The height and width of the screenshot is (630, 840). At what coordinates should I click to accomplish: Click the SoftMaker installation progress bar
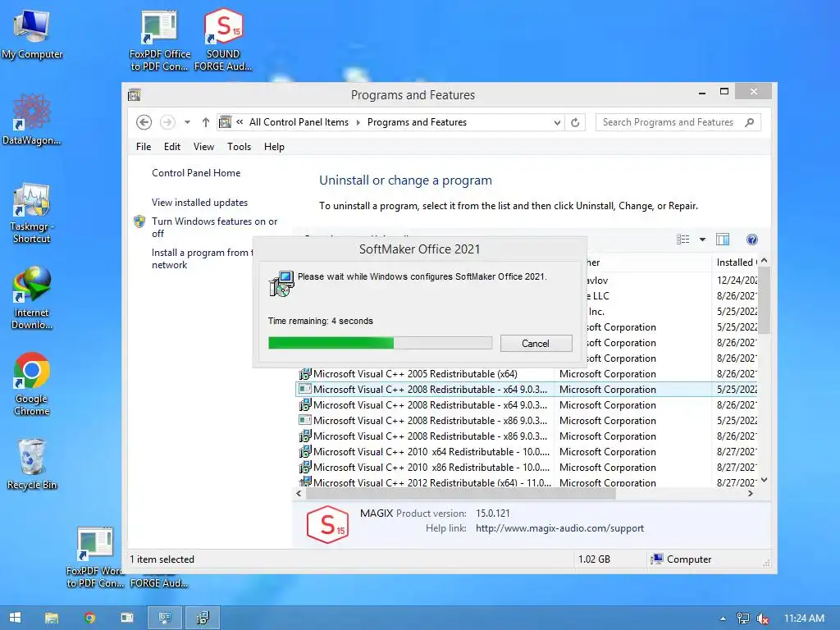pyautogui.click(x=380, y=343)
